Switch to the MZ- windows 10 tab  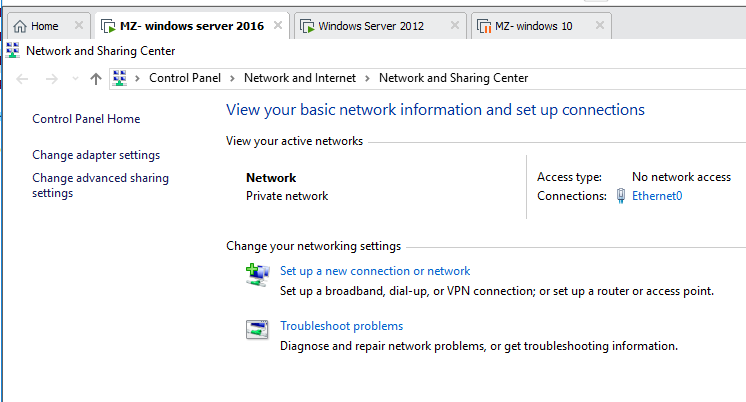coord(541,26)
